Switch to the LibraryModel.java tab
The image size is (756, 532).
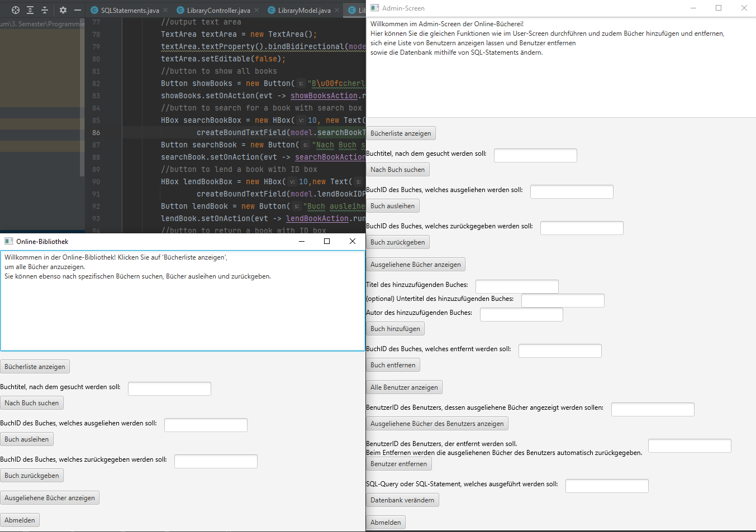[x=303, y=10]
